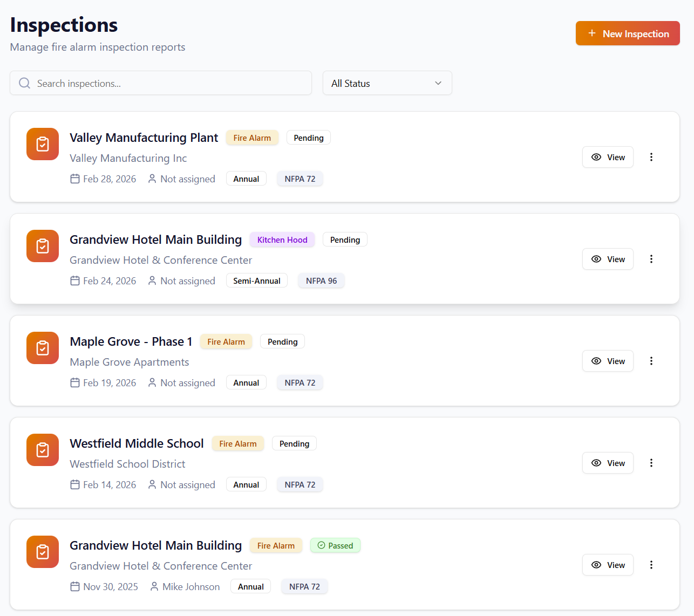The image size is (694, 616).
Task: Click the calendar icon next to Feb 14, 2026
Action: [x=75, y=484]
